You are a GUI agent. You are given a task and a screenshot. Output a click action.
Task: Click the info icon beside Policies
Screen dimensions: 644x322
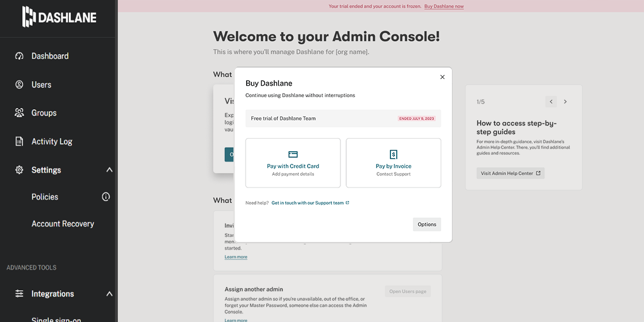(x=106, y=197)
